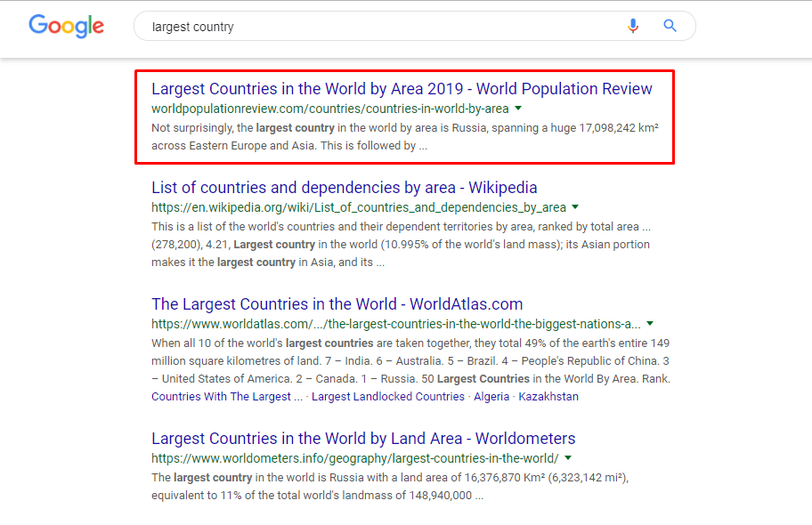This screenshot has height=525, width=812.
Task: Open 'The Largest Countries in the World - WorldAtlas.com'
Action: [x=337, y=304]
